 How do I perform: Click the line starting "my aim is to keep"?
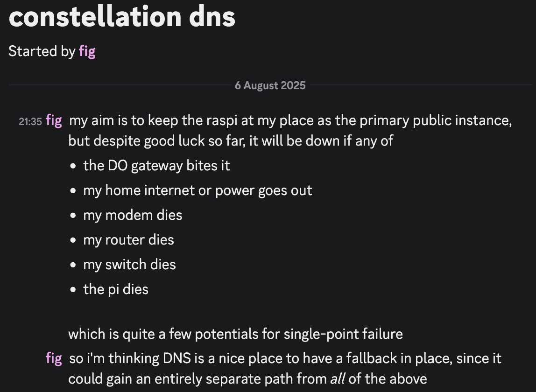click(x=290, y=121)
